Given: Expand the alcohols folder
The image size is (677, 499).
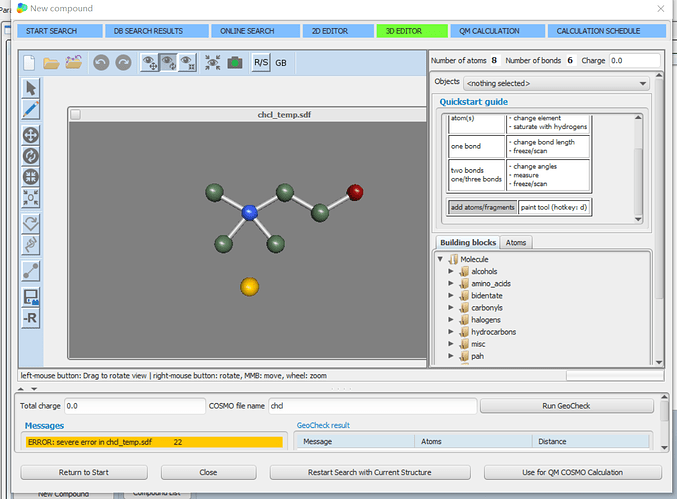Looking at the screenshot, I should click(x=452, y=271).
